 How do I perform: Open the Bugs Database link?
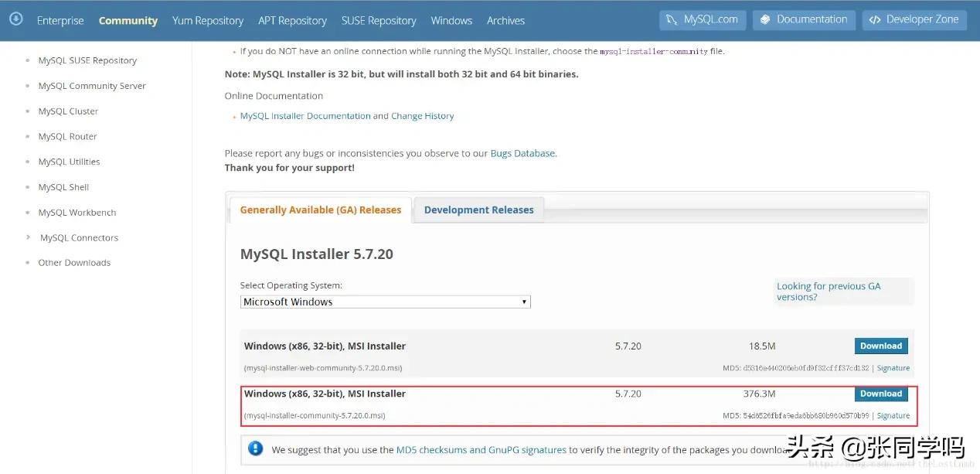[x=522, y=153]
